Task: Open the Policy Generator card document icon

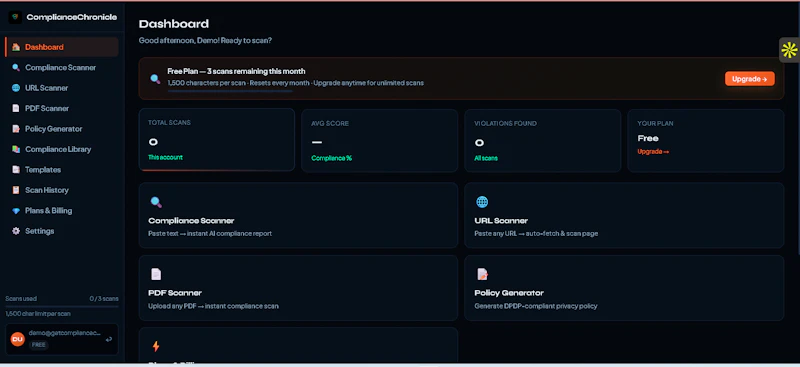Action: click(482, 274)
